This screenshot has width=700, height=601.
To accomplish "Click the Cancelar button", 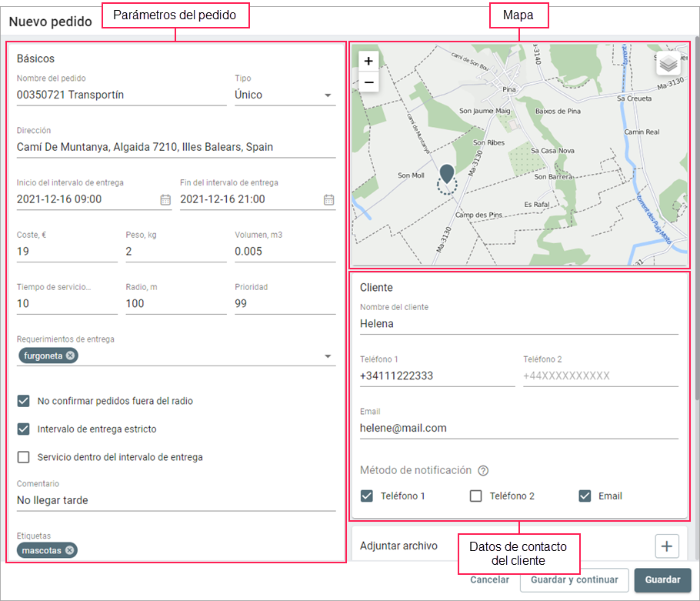I will coord(489,580).
